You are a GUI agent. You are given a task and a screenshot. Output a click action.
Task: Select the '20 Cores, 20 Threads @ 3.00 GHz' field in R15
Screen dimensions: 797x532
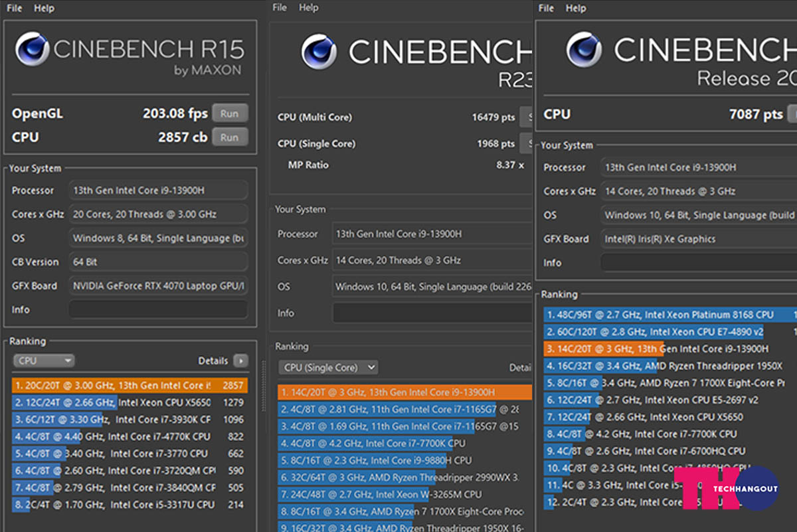[x=159, y=215]
